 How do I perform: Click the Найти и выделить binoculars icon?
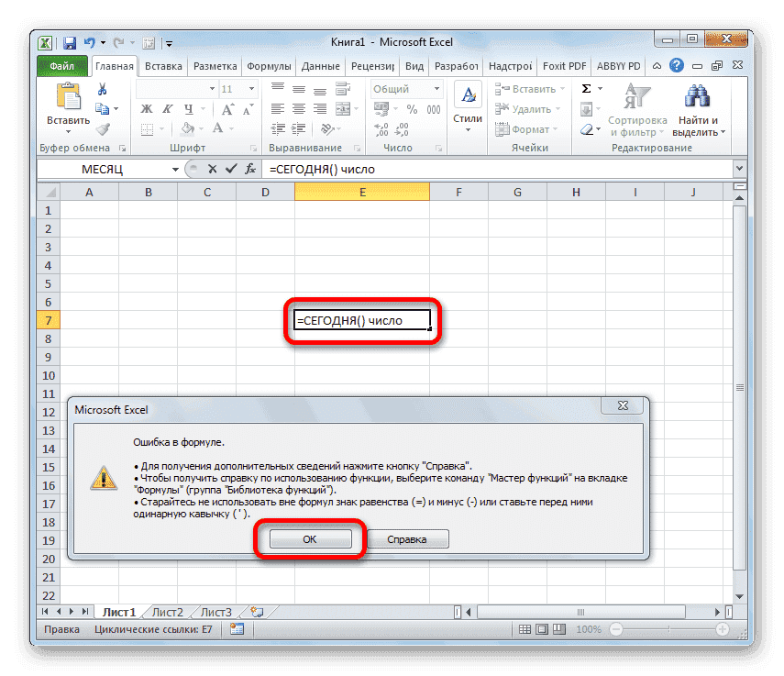[698, 96]
